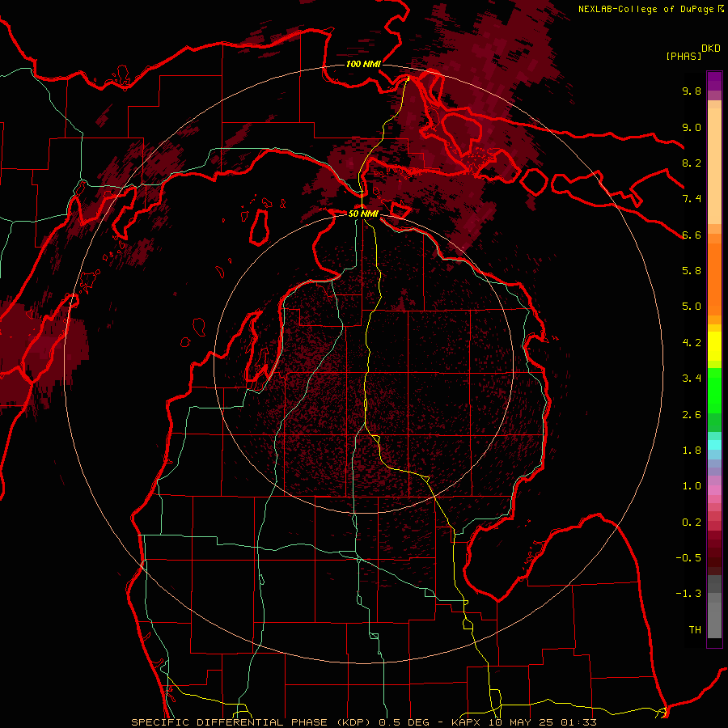Click the 0.5 DEG elevation text
728x728 pixels.
tap(403, 722)
